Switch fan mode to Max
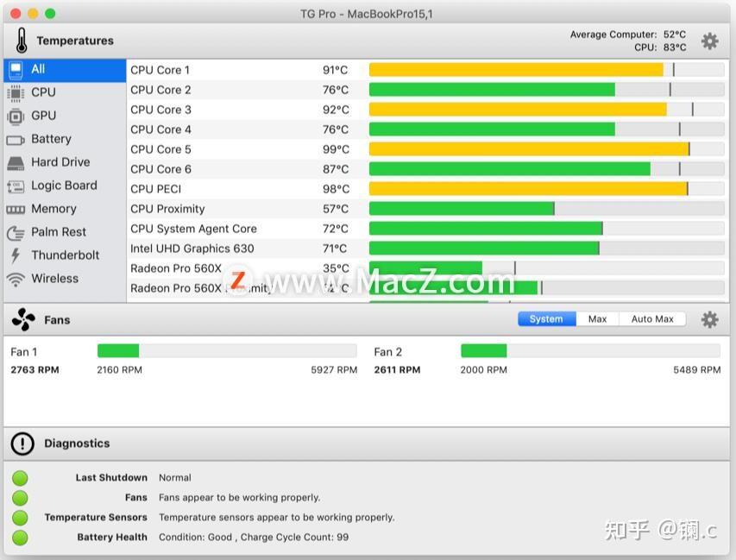Image resolution: width=736 pixels, height=560 pixels. 597,319
